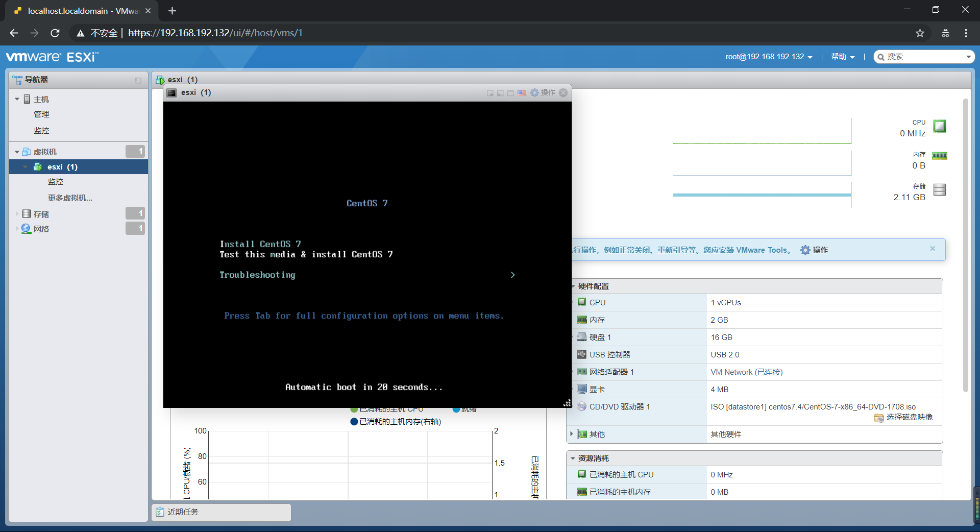Viewport: 980px width, 532px height.
Task: Click the 网络适配器 1 adapter icon
Action: pyautogui.click(x=581, y=372)
